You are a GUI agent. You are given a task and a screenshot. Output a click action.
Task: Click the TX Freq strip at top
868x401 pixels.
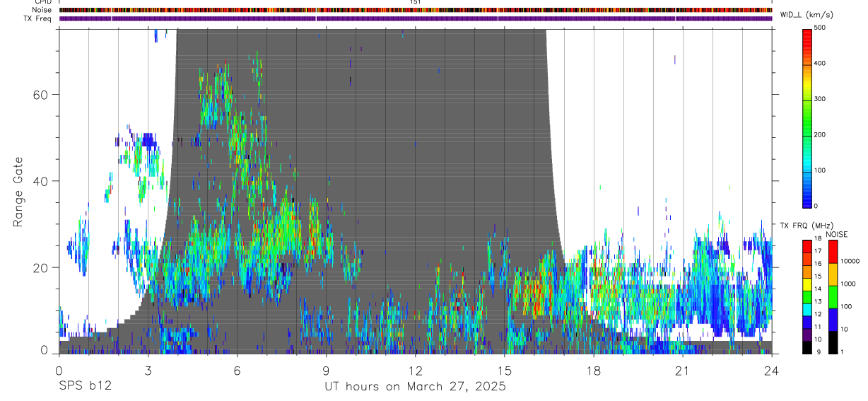click(416, 18)
